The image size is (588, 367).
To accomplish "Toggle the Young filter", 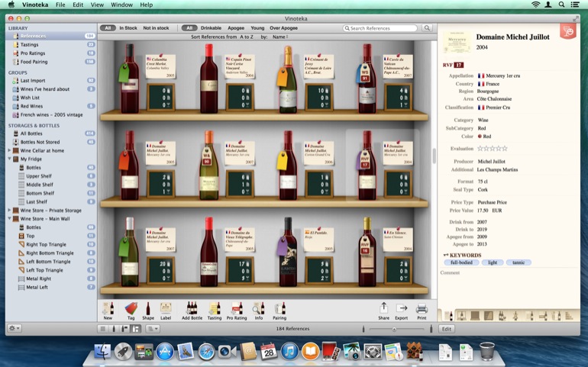I will (x=257, y=27).
